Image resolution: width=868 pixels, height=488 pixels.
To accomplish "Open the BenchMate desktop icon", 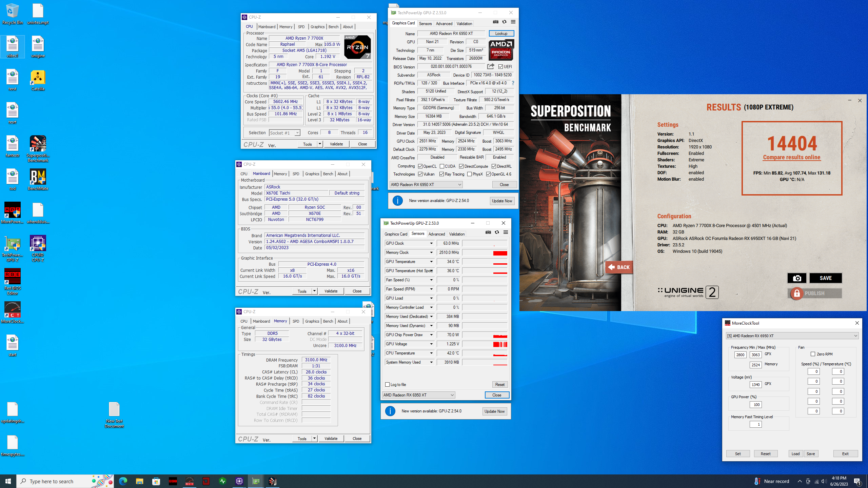I will [x=38, y=180].
